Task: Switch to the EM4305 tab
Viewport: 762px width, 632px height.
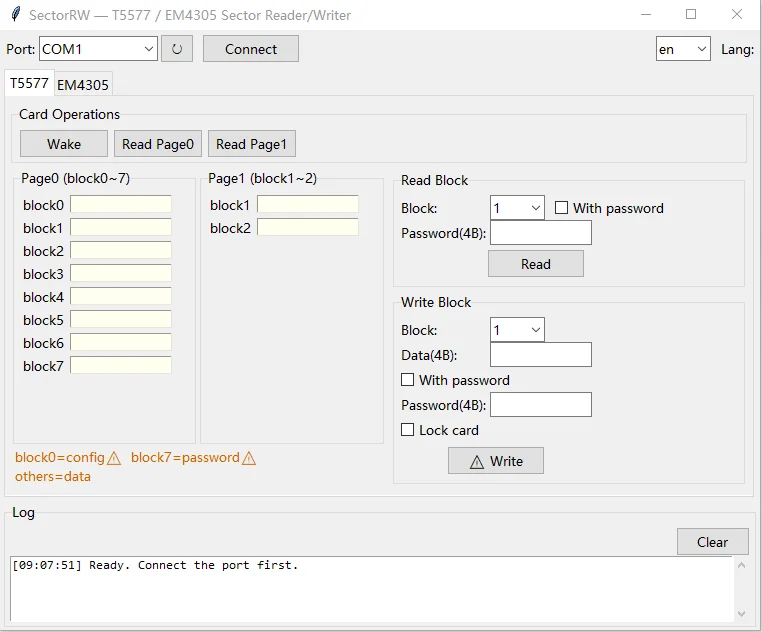Action: pyautogui.click(x=83, y=85)
